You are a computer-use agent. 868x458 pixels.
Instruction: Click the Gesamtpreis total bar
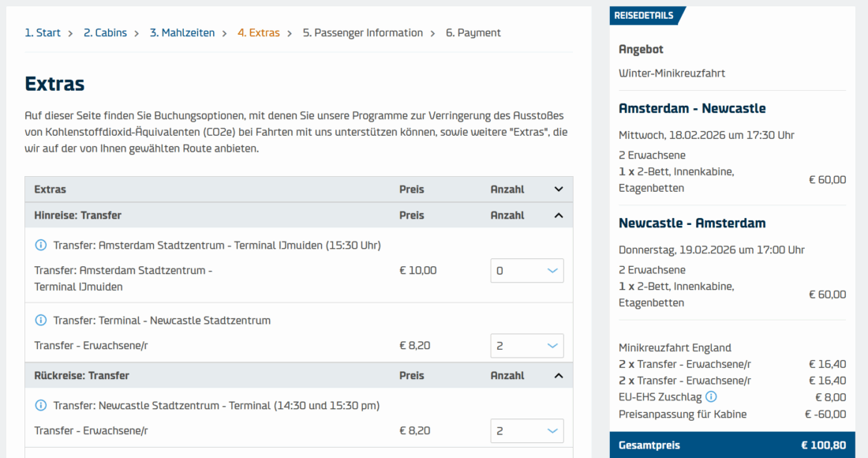731,445
